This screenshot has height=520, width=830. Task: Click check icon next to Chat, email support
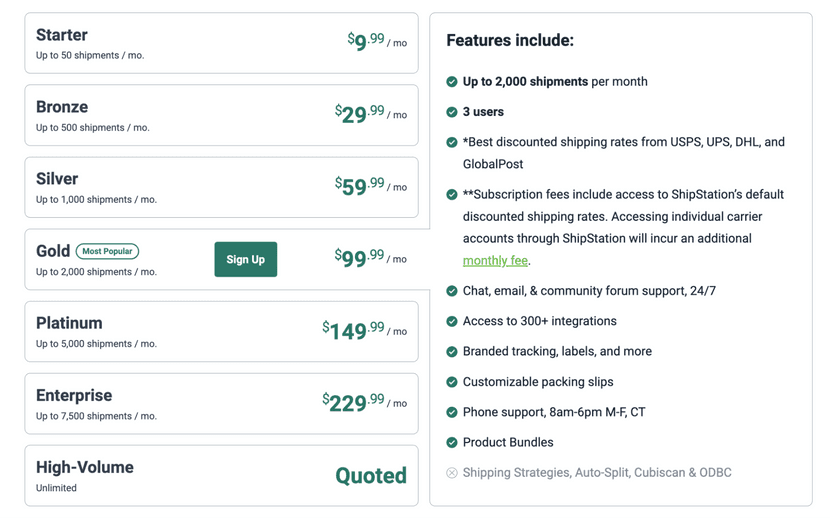pos(452,291)
